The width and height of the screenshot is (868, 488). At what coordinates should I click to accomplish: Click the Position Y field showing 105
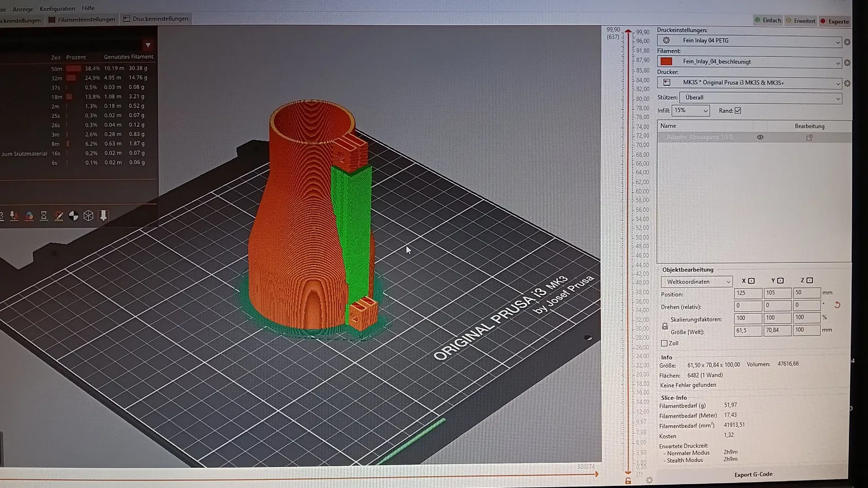pyautogui.click(x=777, y=293)
